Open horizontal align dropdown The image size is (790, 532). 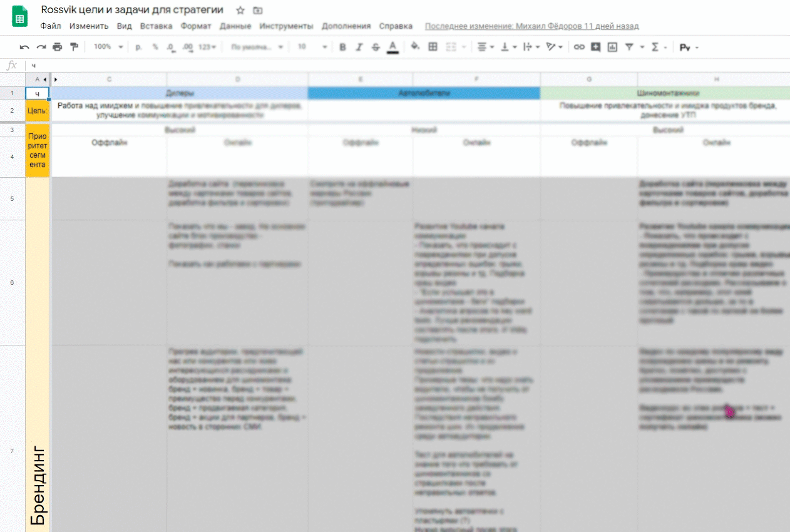(485, 47)
